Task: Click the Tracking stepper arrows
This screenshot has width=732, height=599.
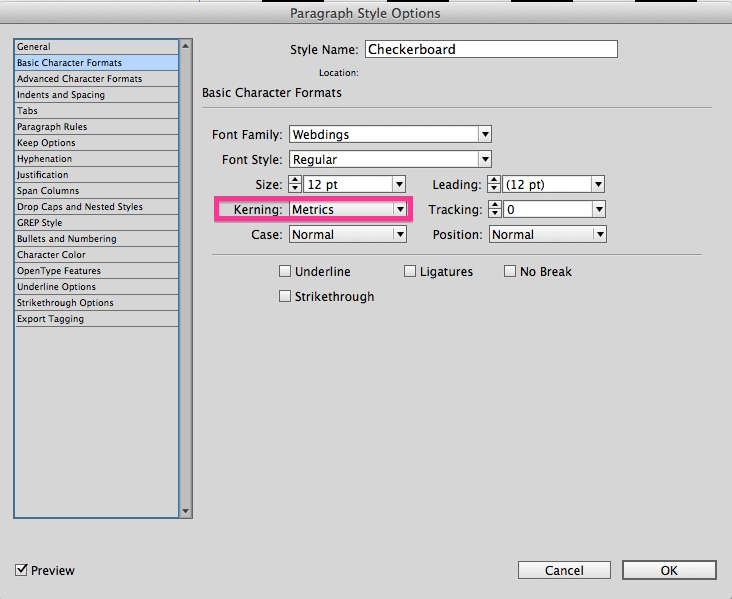Action: [495, 210]
